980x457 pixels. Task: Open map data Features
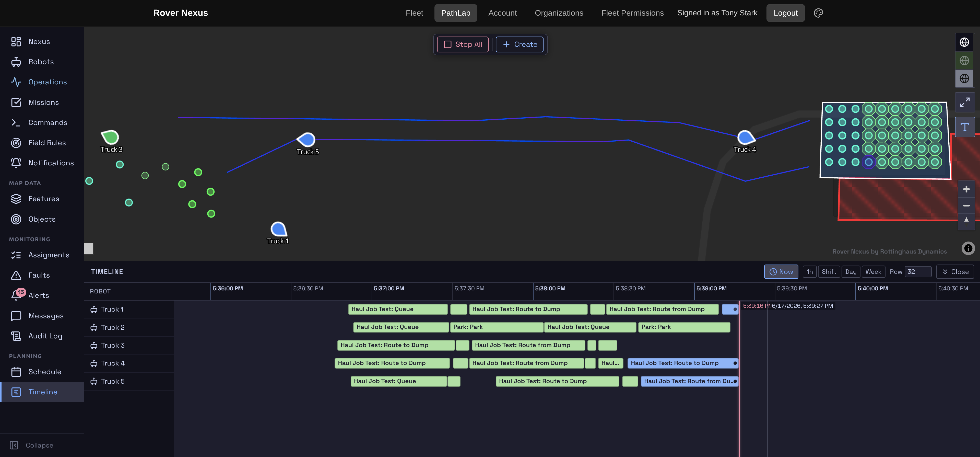42,199
